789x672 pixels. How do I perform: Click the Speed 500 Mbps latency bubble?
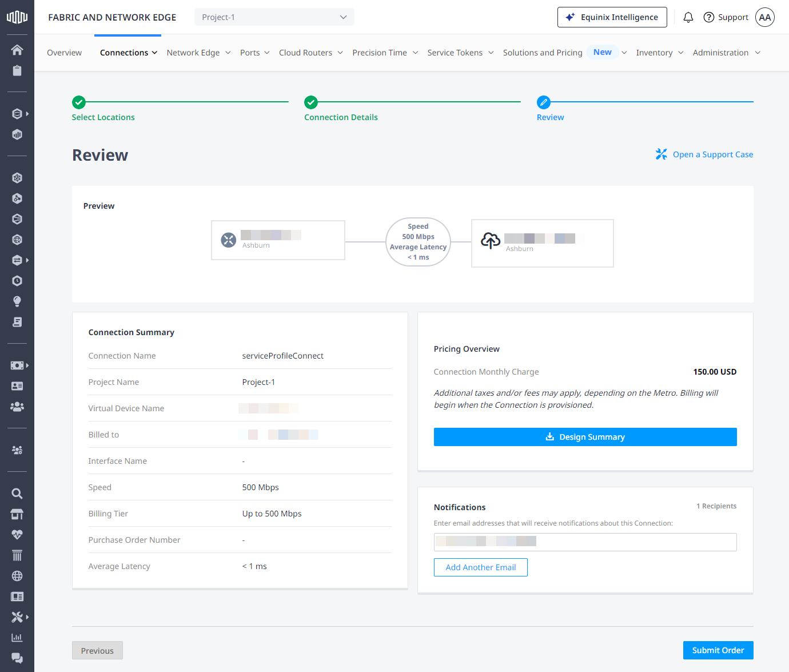[419, 242]
